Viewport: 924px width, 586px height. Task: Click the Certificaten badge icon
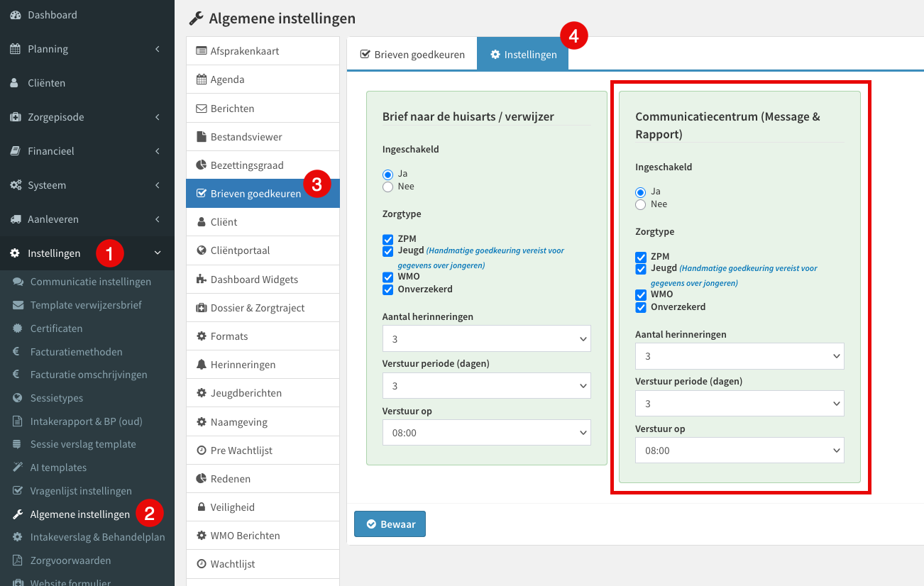click(18, 328)
